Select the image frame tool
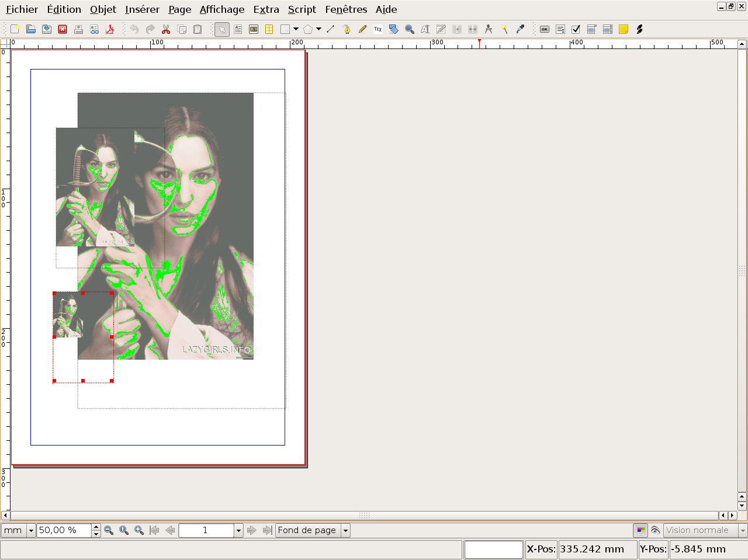Image resolution: width=748 pixels, height=560 pixels. coord(254,29)
